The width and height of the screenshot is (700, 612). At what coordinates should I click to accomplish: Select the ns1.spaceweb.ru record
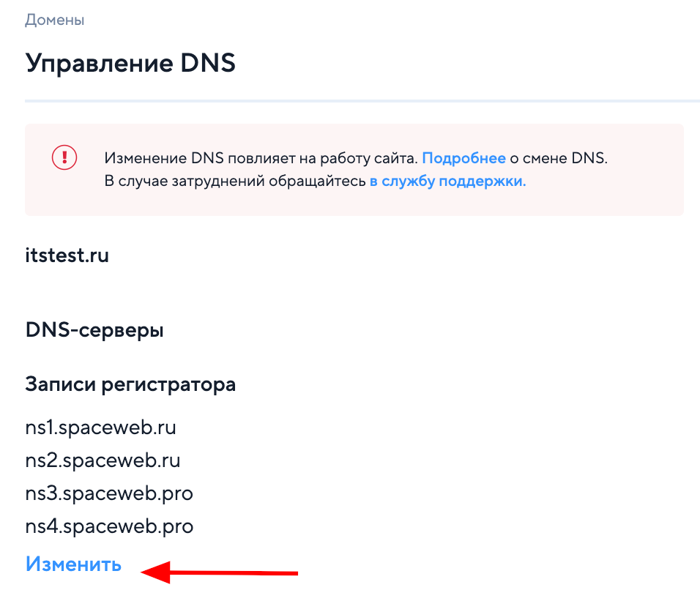pos(100,427)
